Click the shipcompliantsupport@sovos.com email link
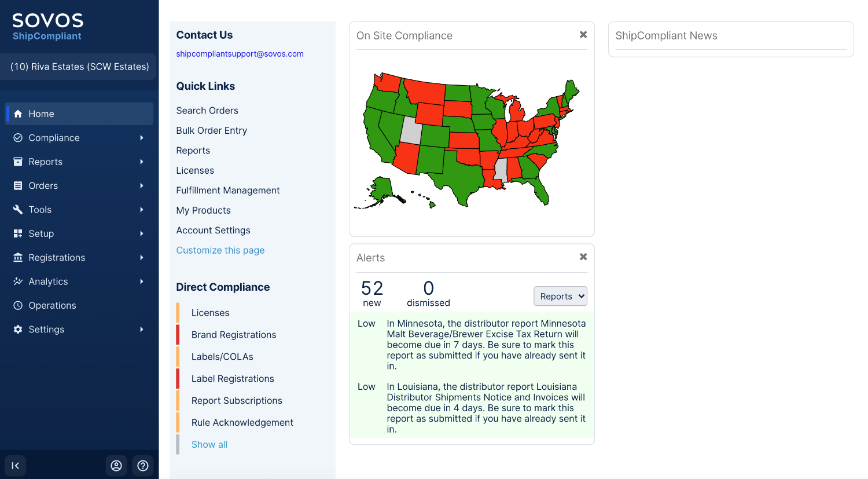The height and width of the screenshot is (479, 868). coord(240,54)
